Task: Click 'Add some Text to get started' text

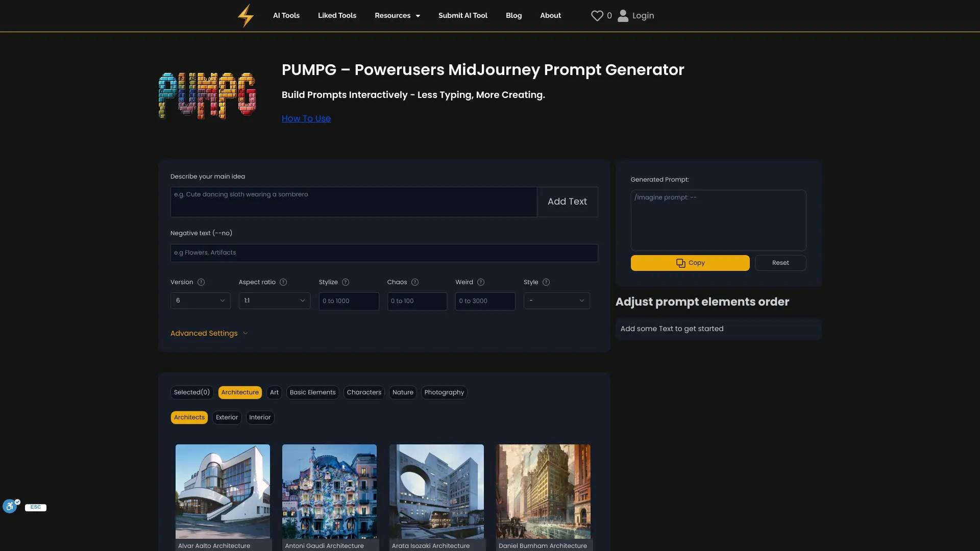Action: (672, 329)
